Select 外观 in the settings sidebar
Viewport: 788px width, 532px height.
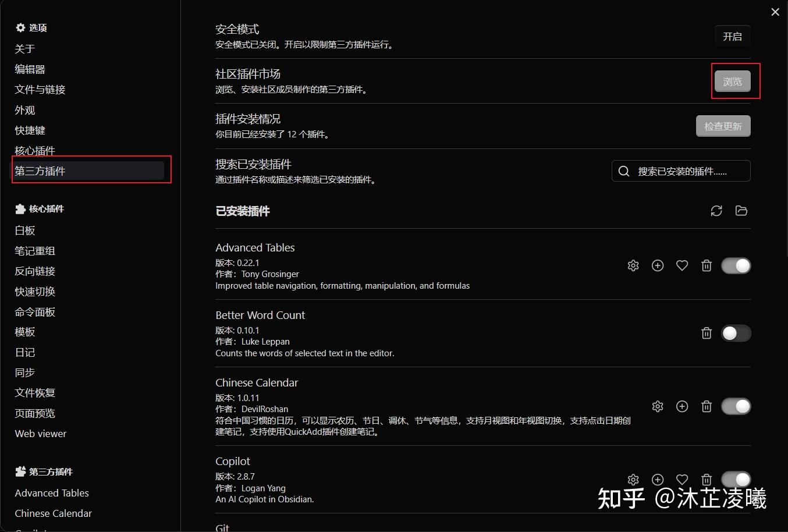click(24, 109)
